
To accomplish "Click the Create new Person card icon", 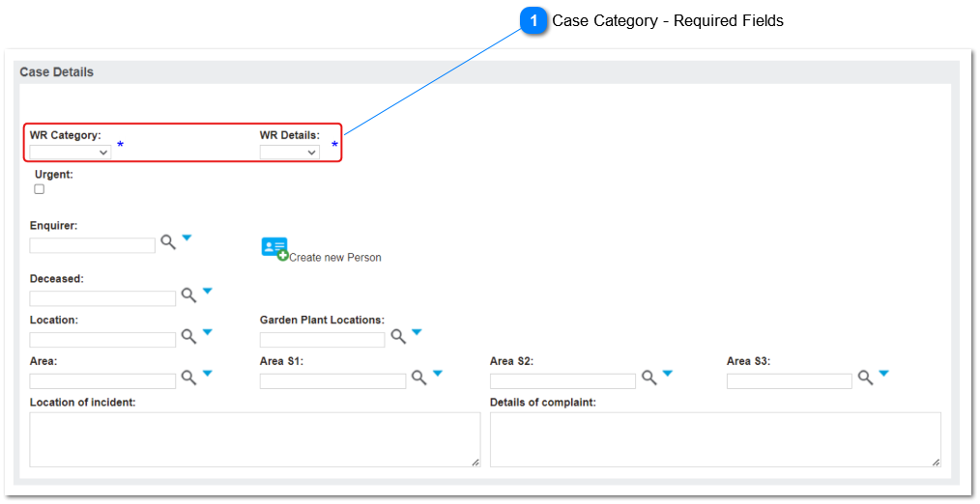I will 275,248.
